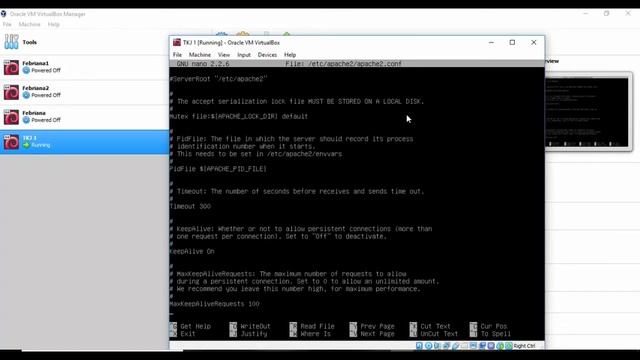Image resolution: width=640 pixels, height=360 pixels.
Task: Click the Febriana VM Debian icon
Action: coord(11,117)
